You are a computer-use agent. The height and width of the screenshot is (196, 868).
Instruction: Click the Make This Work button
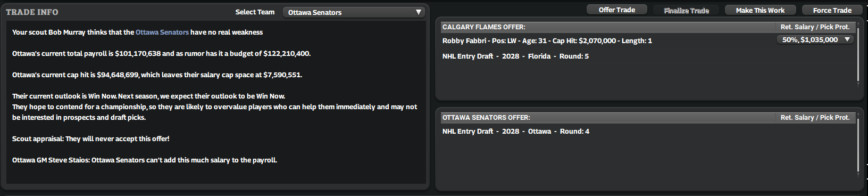coord(760,10)
